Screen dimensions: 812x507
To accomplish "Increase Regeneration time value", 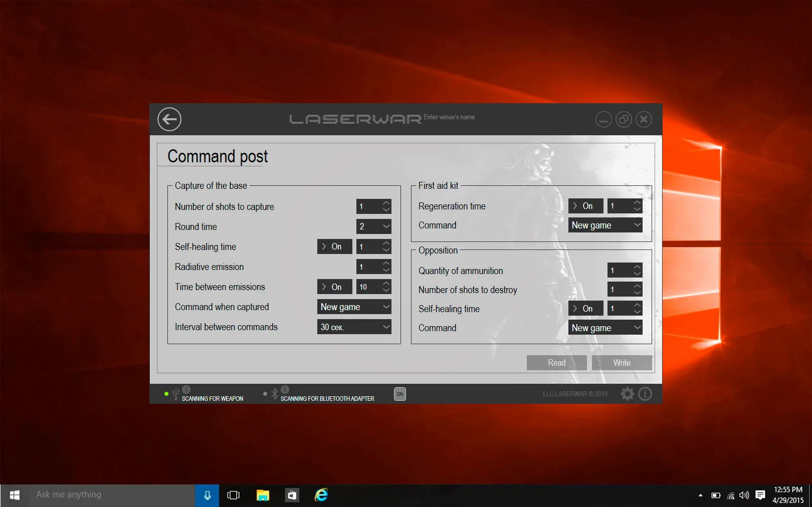I will click(x=637, y=202).
